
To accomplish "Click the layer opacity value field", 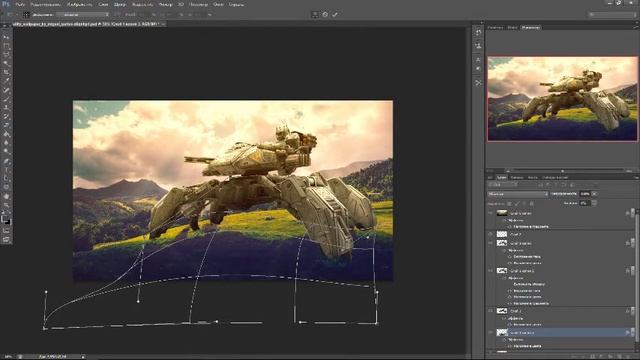I will pyautogui.click(x=585, y=194).
